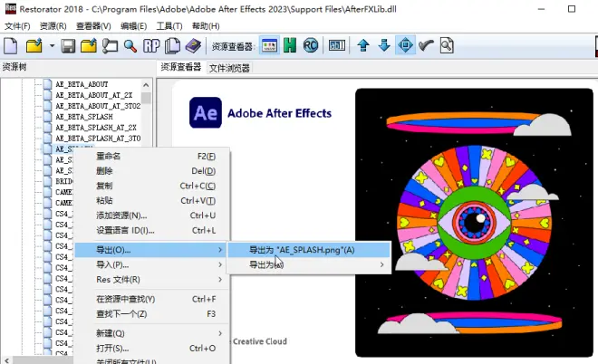The height and width of the screenshot is (364, 598).
Task: Choose 查找下一个(Z) menu entry
Action: (152, 314)
